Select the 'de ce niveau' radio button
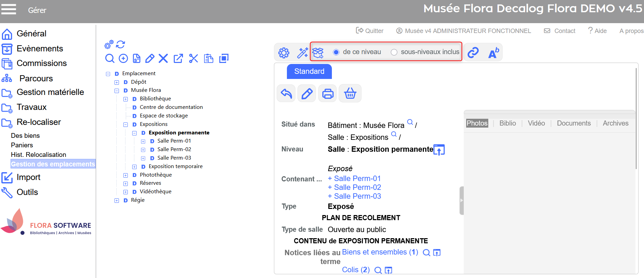The image size is (644, 278). [x=336, y=52]
